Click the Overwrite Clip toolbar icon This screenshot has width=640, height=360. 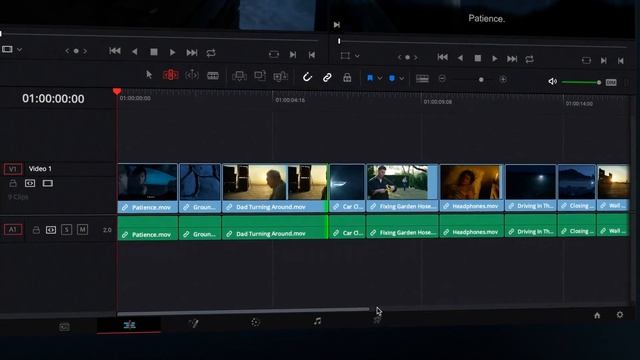(x=260, y=76)
